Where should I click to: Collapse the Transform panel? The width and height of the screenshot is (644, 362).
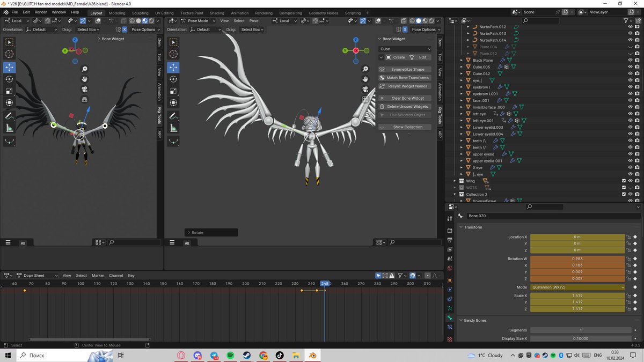461,227
